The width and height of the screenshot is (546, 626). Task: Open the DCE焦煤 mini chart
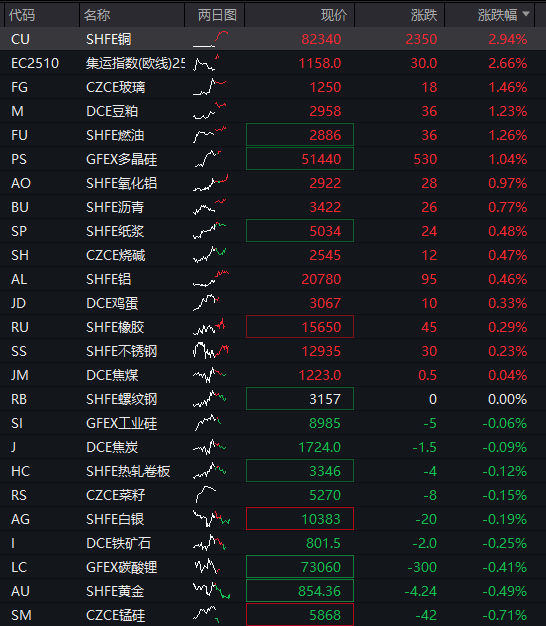click(x=210, y=375)
